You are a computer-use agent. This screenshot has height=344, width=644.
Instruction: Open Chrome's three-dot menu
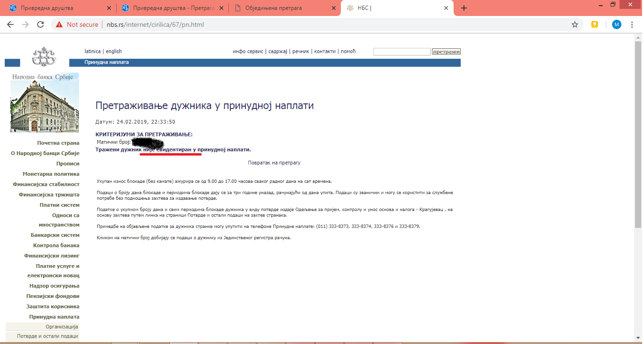(633, 24)
